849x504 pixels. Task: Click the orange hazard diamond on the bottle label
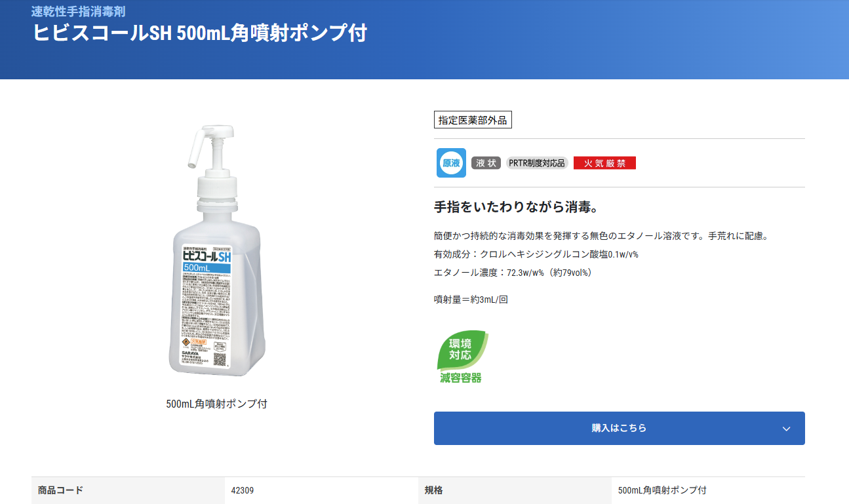tap(186, 343)
